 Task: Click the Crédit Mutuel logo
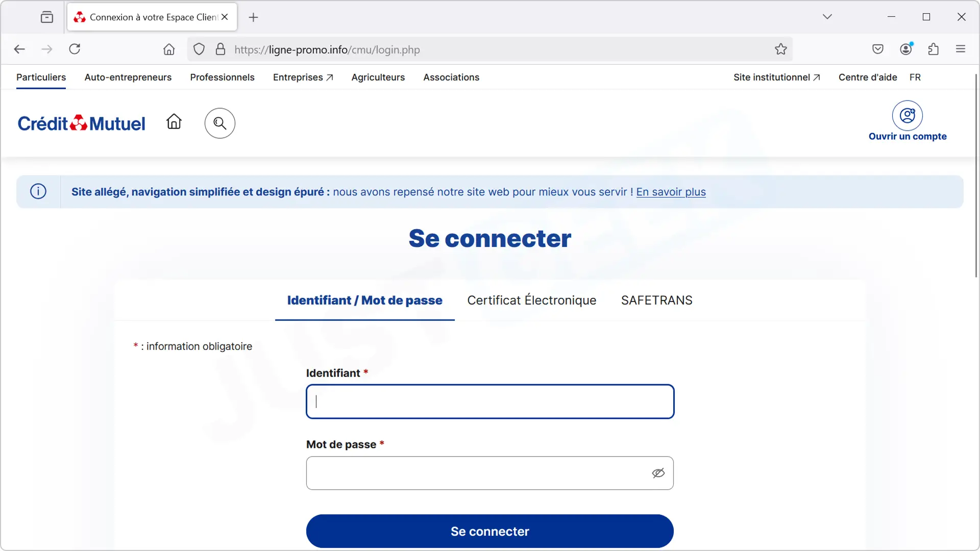81,123
